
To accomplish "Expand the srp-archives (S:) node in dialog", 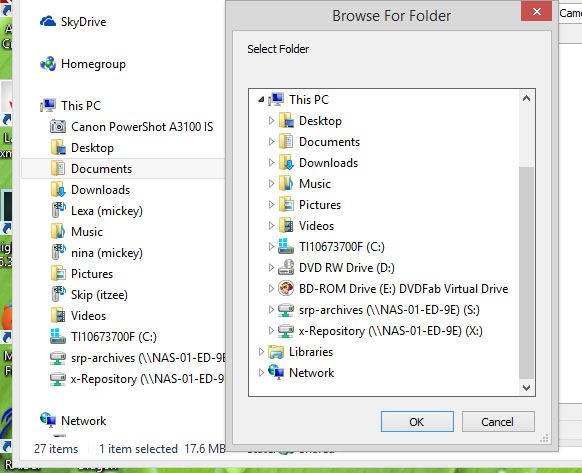I will 271,310.
